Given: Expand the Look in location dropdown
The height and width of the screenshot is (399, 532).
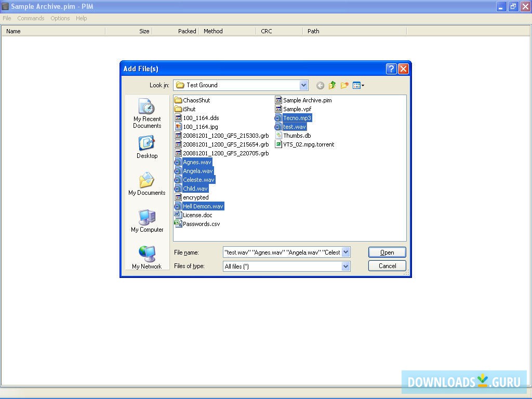Looking at the screenshot, I should (303, 85).
